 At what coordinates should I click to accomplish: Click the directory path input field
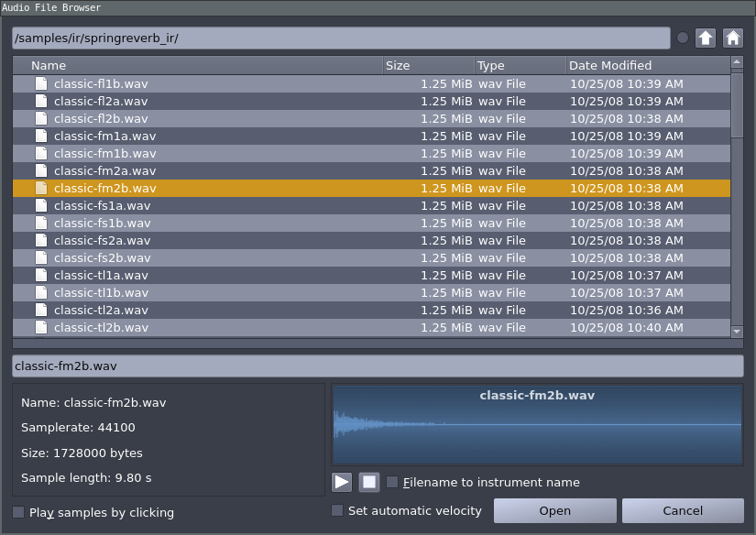[x=341, y=38]
